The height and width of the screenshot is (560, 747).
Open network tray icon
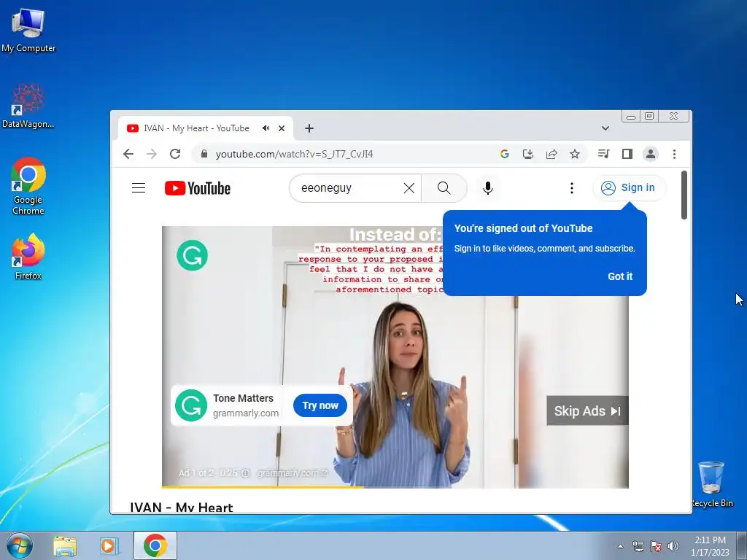pos(638,546)
